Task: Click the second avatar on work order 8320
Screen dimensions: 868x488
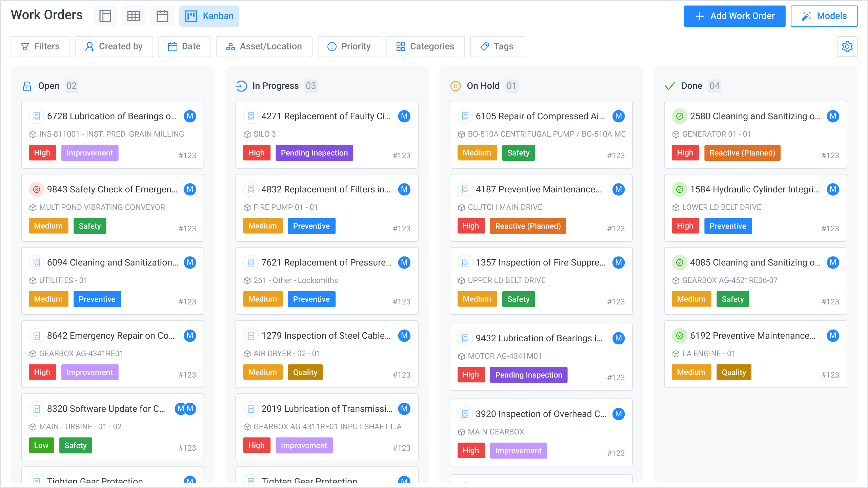Action: click(x=190, y=409)
